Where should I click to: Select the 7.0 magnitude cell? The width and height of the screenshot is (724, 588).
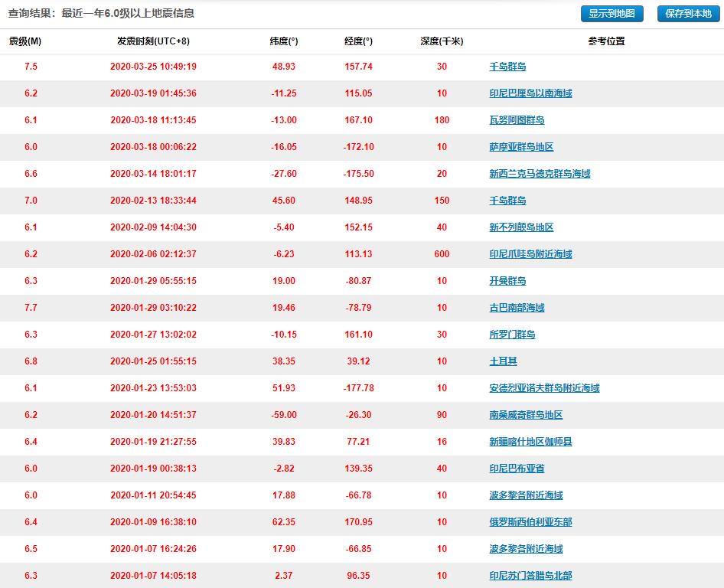pyautogui.click(x=31, y=201)
